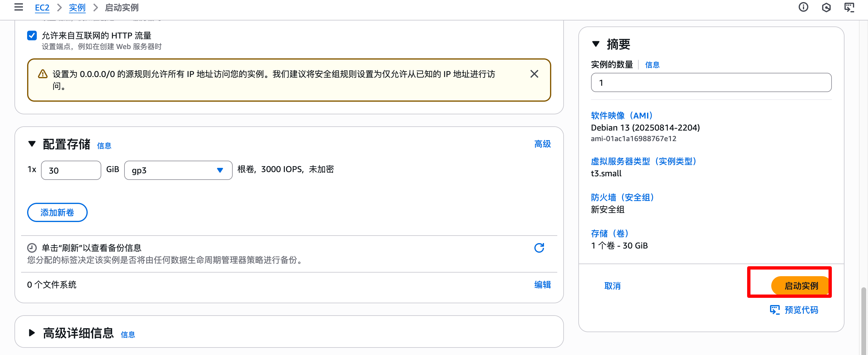The height and width of the screenshot is (355, 868).
Task: Open CloudShell icon in top right
Action: [849, 8]
